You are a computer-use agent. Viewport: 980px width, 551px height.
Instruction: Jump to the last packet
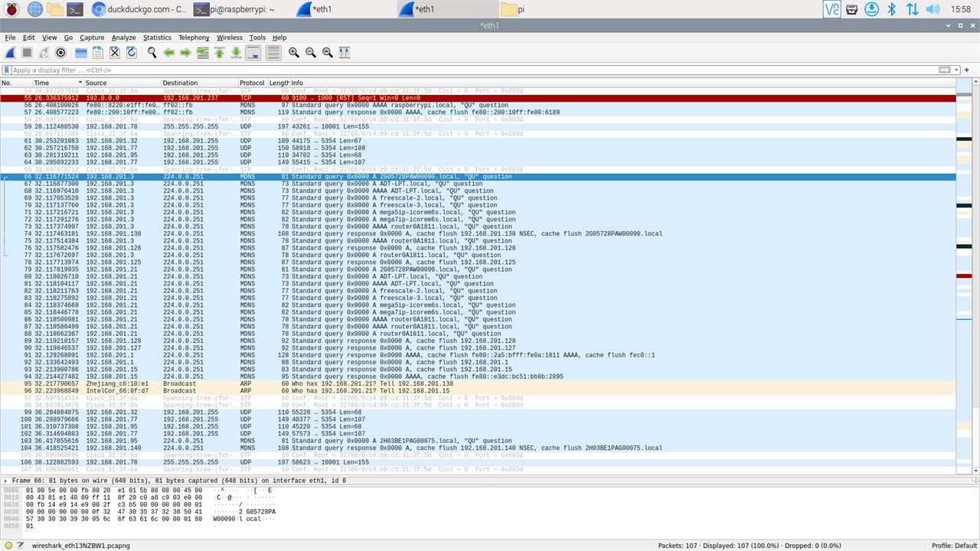(x=237, y=53)
